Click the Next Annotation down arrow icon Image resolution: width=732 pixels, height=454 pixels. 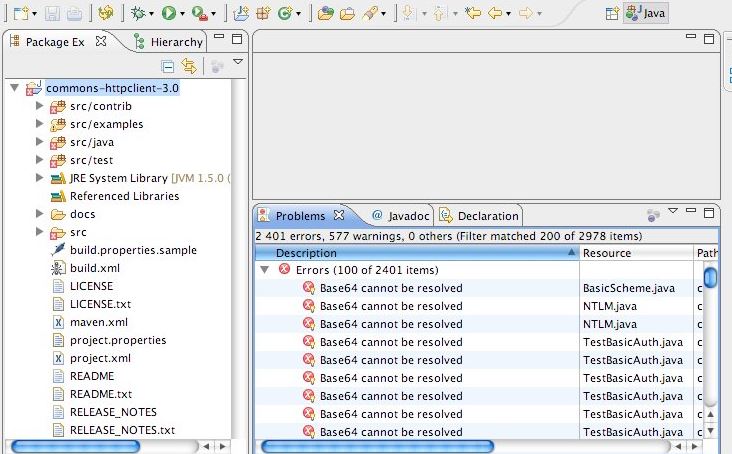point(408,13)
